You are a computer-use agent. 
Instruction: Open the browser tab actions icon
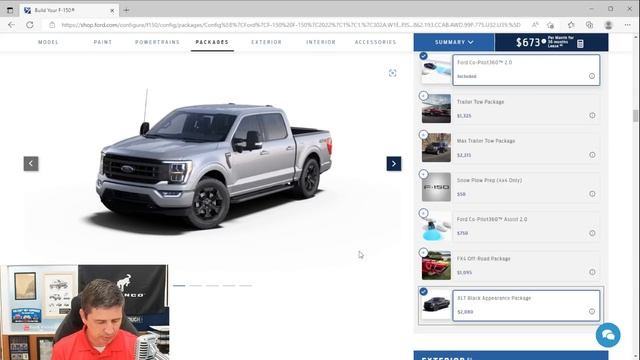click(10, 10)
